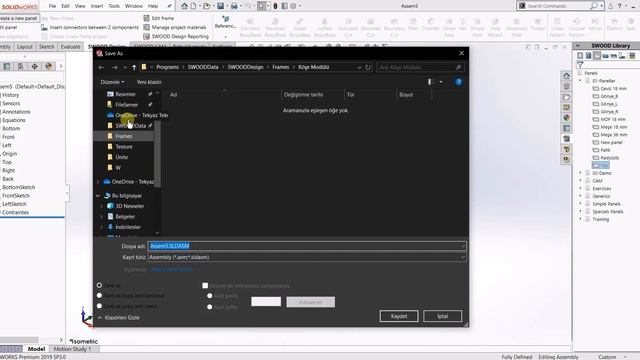Click Frames in breadcrumb path
Image resolution: width=640 pixels, height=360 pixels.
pyautogui.click(x=280, y=67)
